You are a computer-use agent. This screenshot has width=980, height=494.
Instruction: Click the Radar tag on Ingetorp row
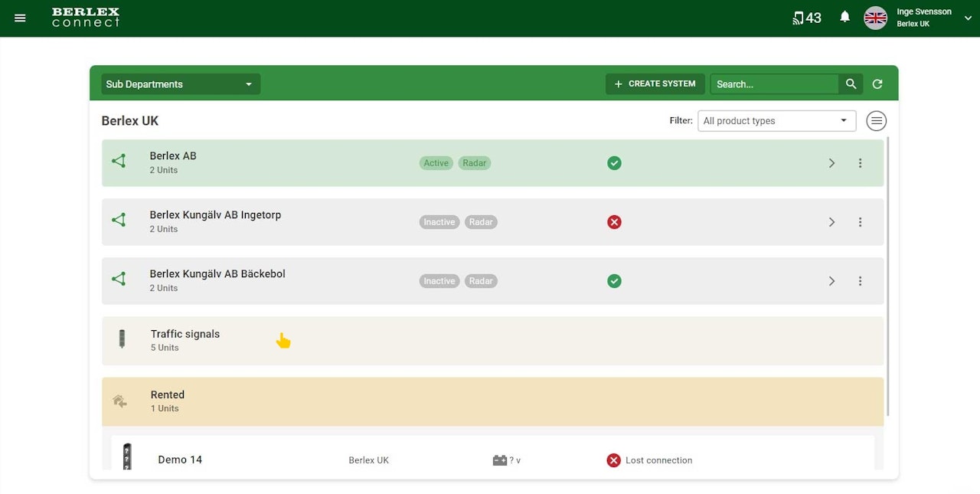pyautogui.click(x=481, y=222)
